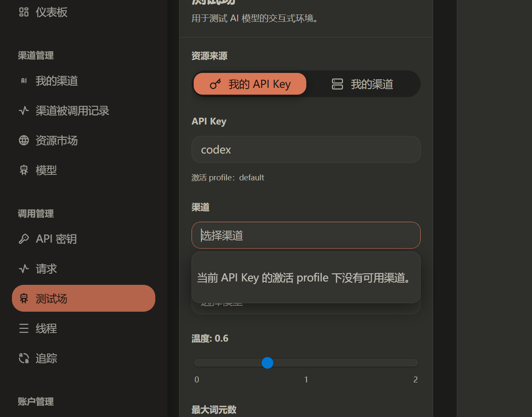
Task: Click the 资源来源 label
Action: 209,56
